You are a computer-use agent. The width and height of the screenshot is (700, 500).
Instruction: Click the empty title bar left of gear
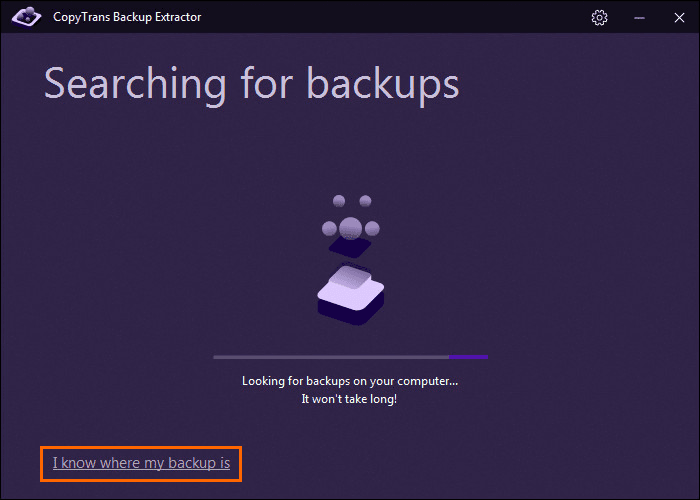click(400, 17)
